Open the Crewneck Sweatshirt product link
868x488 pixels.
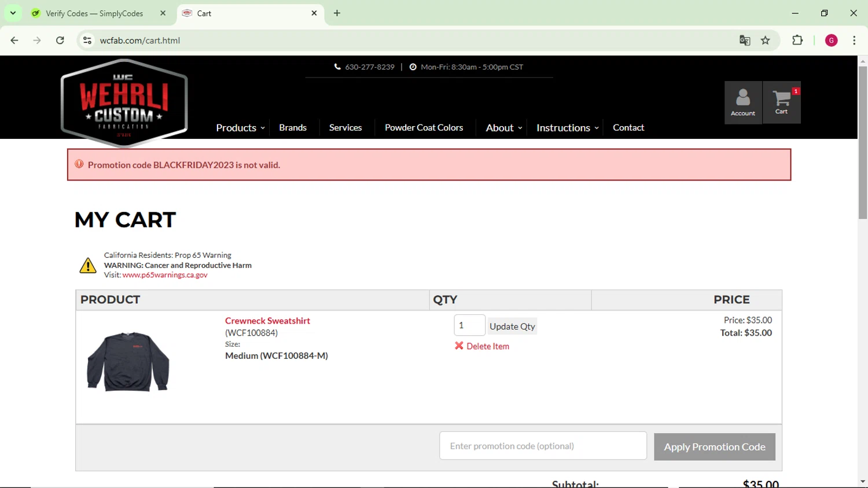coord(267,321)
